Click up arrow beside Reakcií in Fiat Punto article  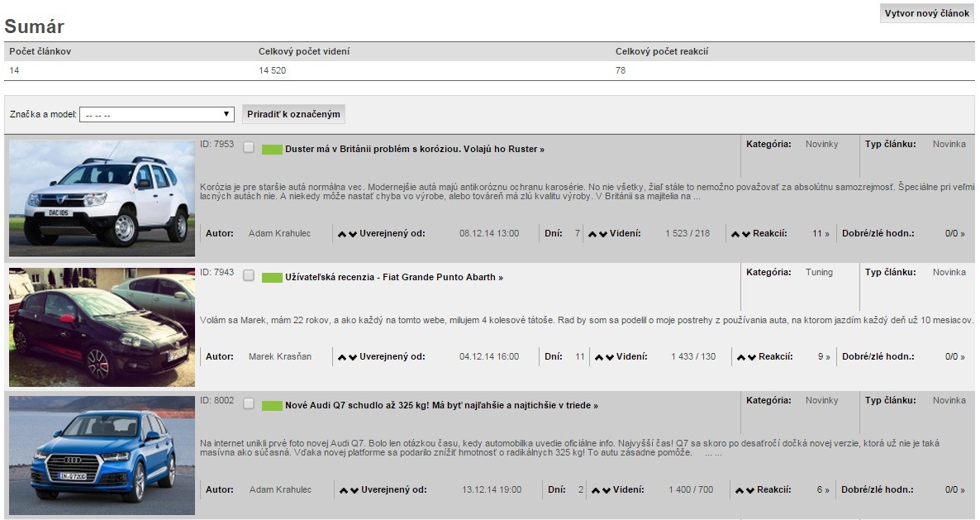[741, 357]
